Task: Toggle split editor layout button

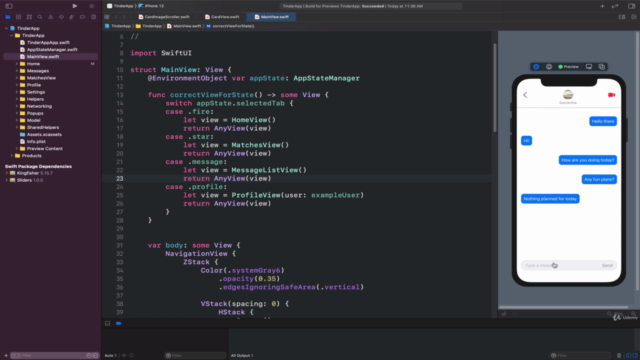Action: [622, 17]
